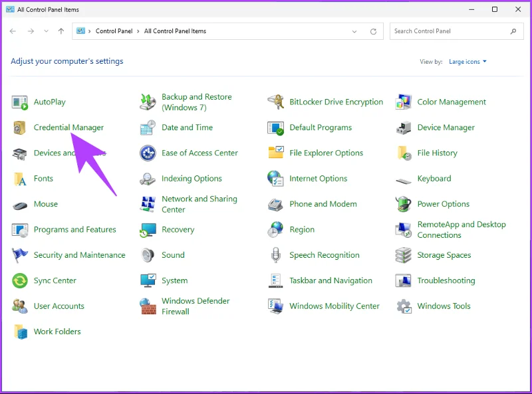This screenshot has height=394, width=532.
Task: Expand the address bar history dropdown
Action: 354,31
